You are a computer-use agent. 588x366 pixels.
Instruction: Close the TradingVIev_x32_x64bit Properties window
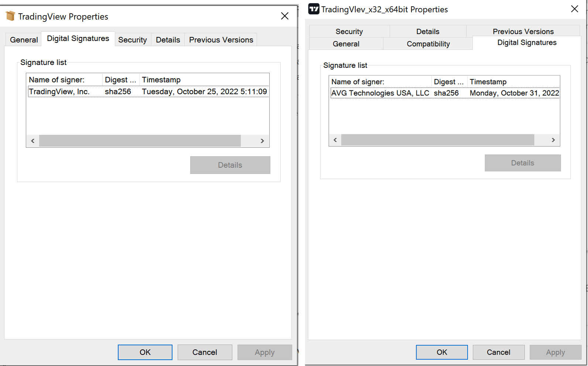[574, 9]
